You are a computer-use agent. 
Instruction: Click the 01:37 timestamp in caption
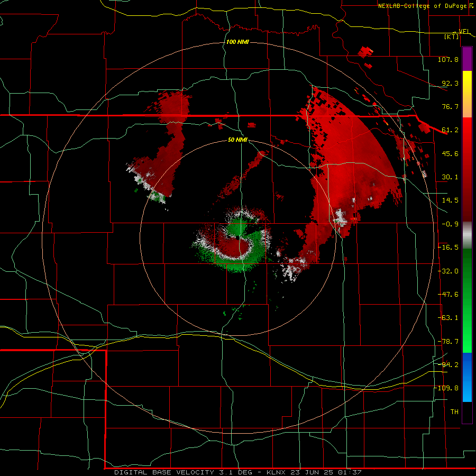click(351, 472)
